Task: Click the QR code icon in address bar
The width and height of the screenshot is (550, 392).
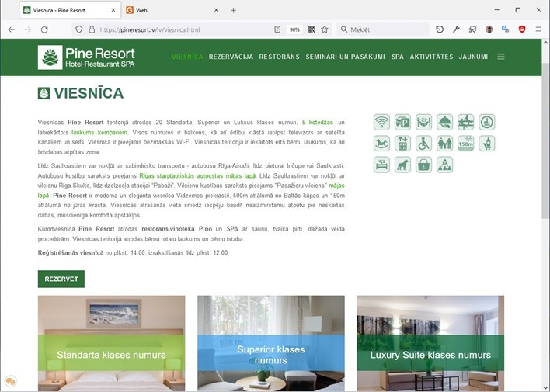Action: tap(312, 29)
